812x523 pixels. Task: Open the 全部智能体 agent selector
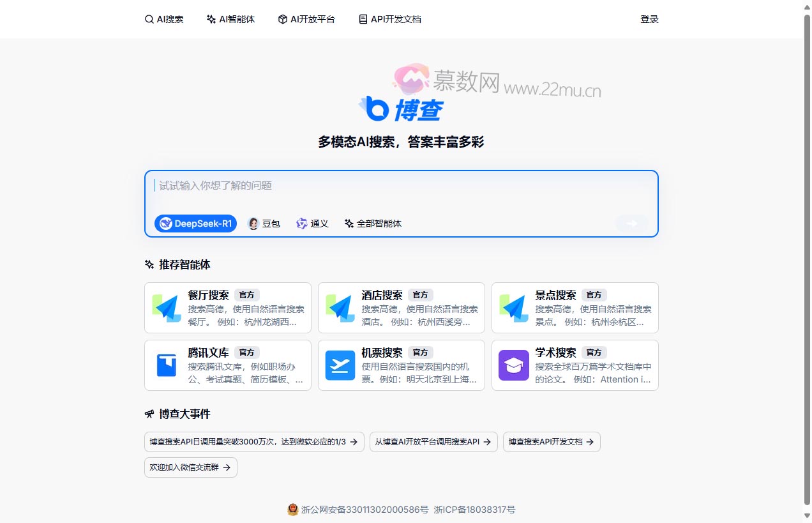click(372, 224)
